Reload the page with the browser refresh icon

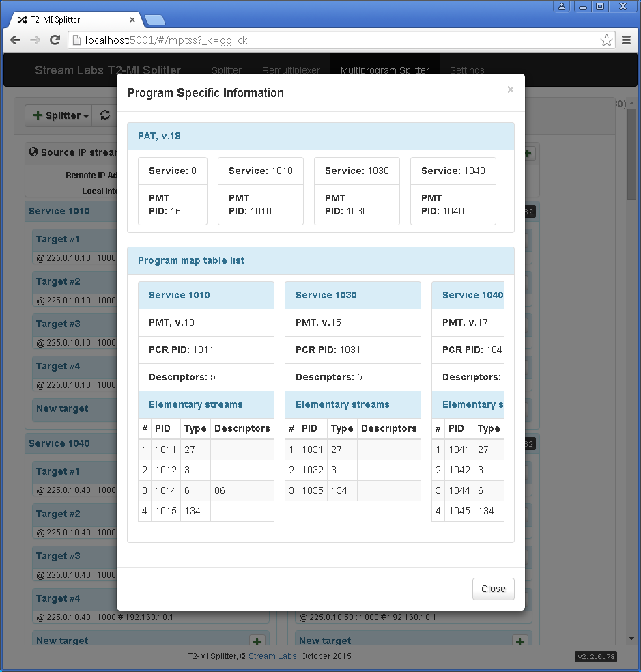coord(55,40)
